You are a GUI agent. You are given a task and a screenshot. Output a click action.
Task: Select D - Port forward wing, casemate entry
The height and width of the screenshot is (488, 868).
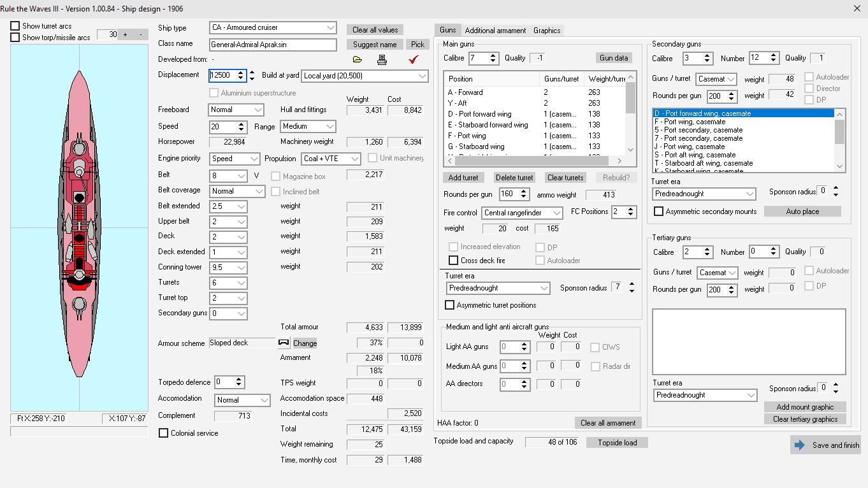point(743,113)
